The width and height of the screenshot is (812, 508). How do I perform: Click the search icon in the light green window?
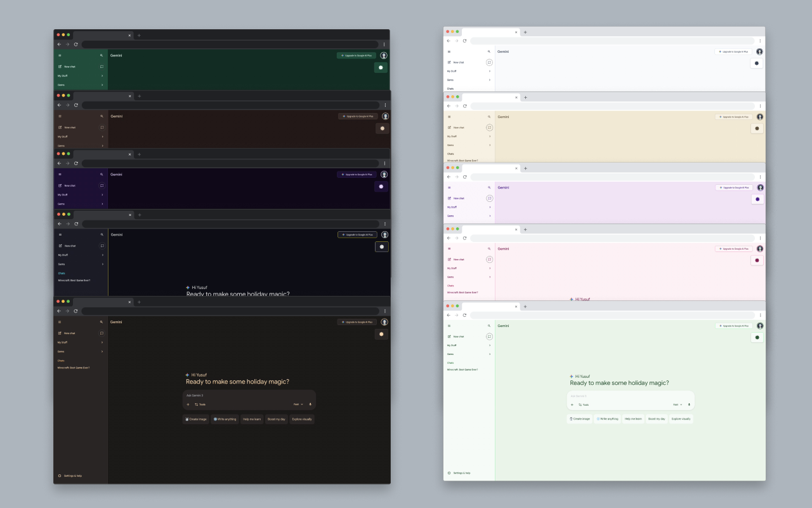[x=489, y=326]
